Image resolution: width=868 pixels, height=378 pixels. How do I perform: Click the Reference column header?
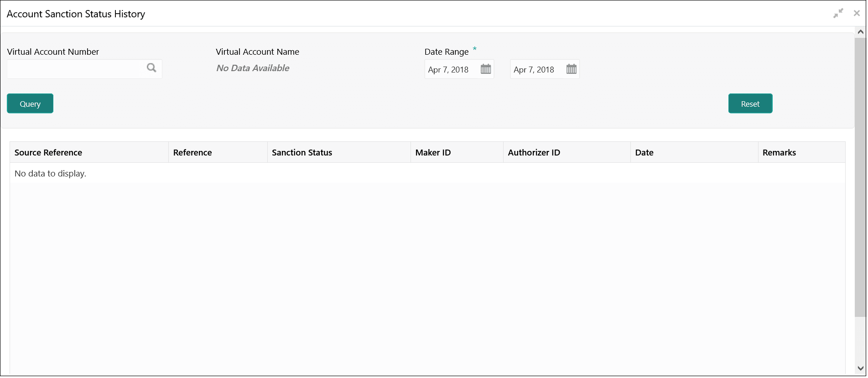tap(192, 153)
